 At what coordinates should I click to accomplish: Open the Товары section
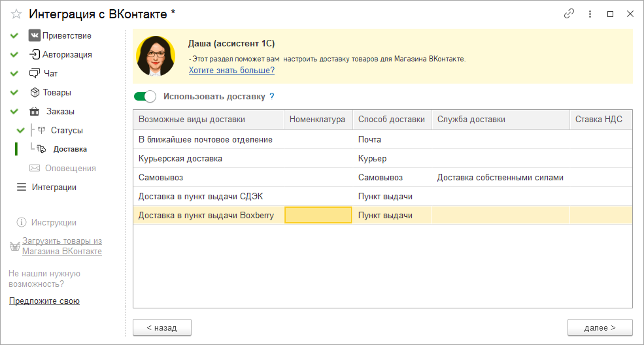[x=57, y=92]
